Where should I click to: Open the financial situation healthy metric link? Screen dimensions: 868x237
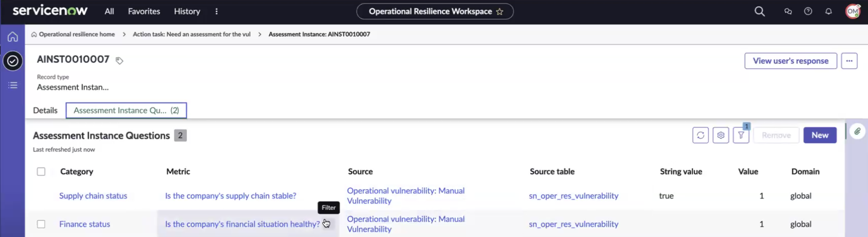click(242, 224)
